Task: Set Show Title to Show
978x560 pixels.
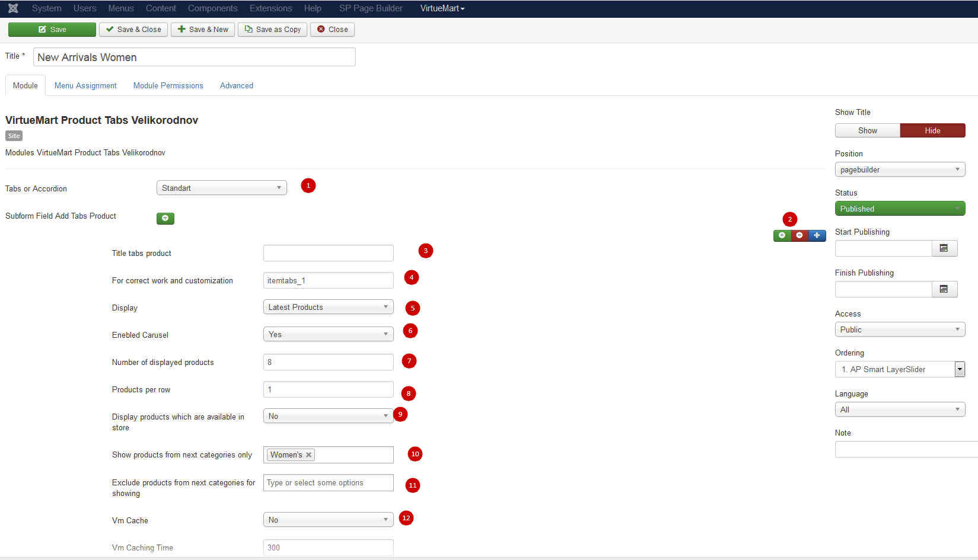Action: 867,130
